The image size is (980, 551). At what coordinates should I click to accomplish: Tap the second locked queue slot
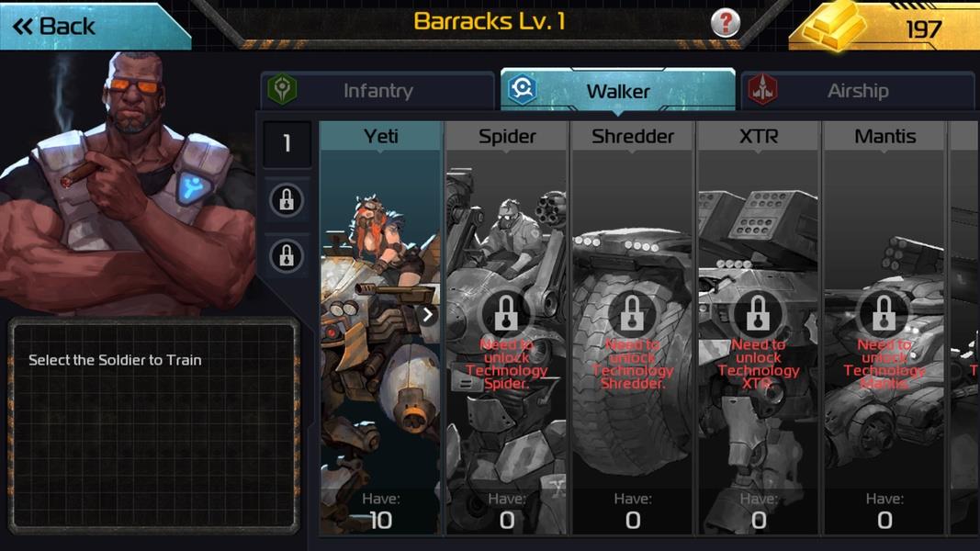click(287, 255)
